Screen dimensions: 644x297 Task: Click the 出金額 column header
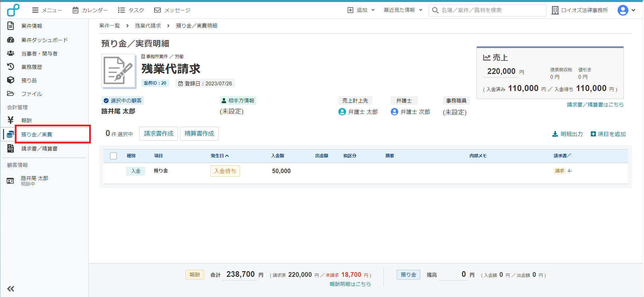322,156
